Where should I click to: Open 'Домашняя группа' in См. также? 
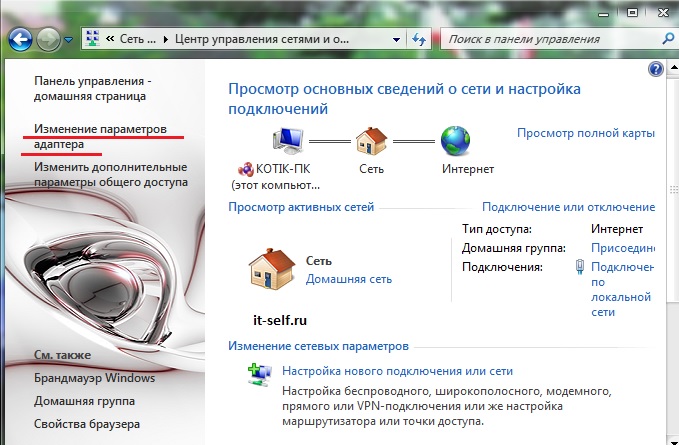[x=84, y=401]
